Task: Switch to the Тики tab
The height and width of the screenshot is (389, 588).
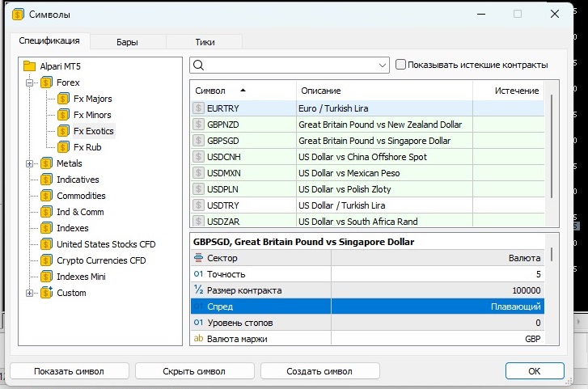Action: click(x=205, y=41)
